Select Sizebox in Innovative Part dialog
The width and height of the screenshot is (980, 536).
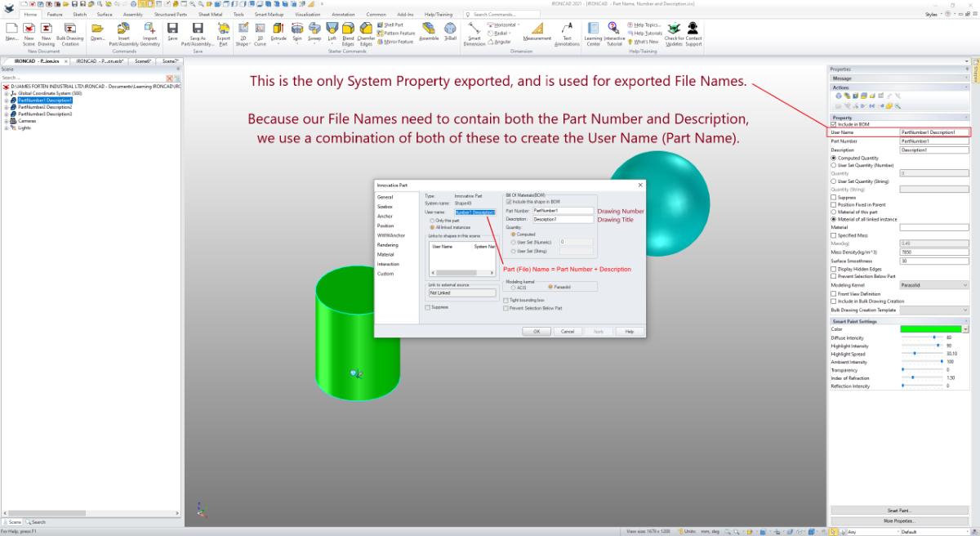384,207
